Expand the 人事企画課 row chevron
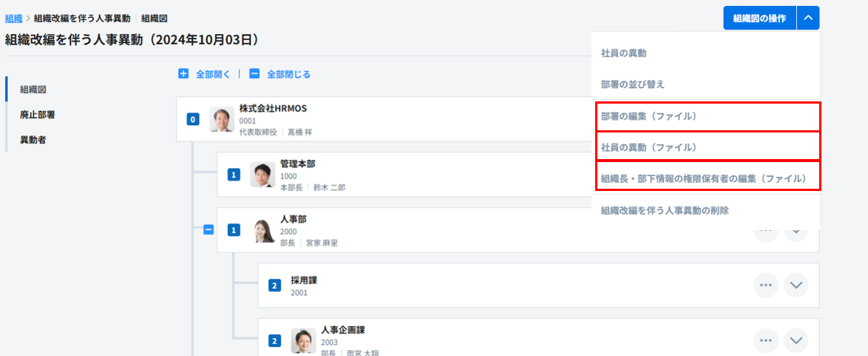 [x=796, y=340]
